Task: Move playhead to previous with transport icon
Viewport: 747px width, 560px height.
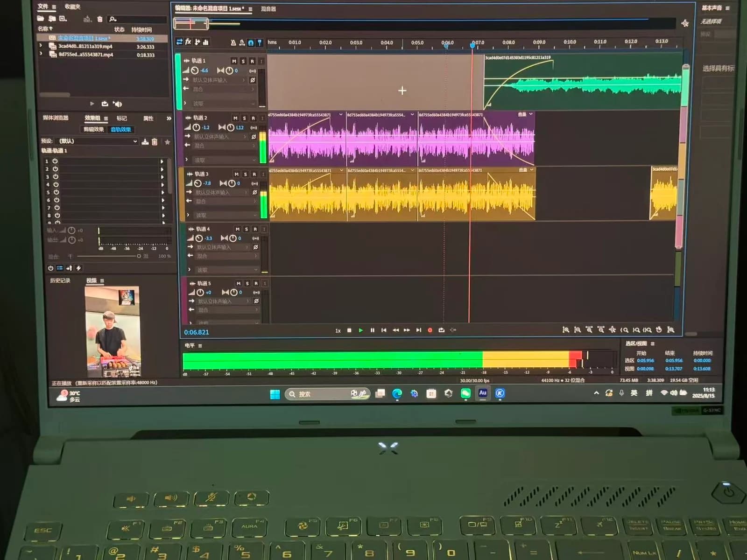Action: [384, 330]
